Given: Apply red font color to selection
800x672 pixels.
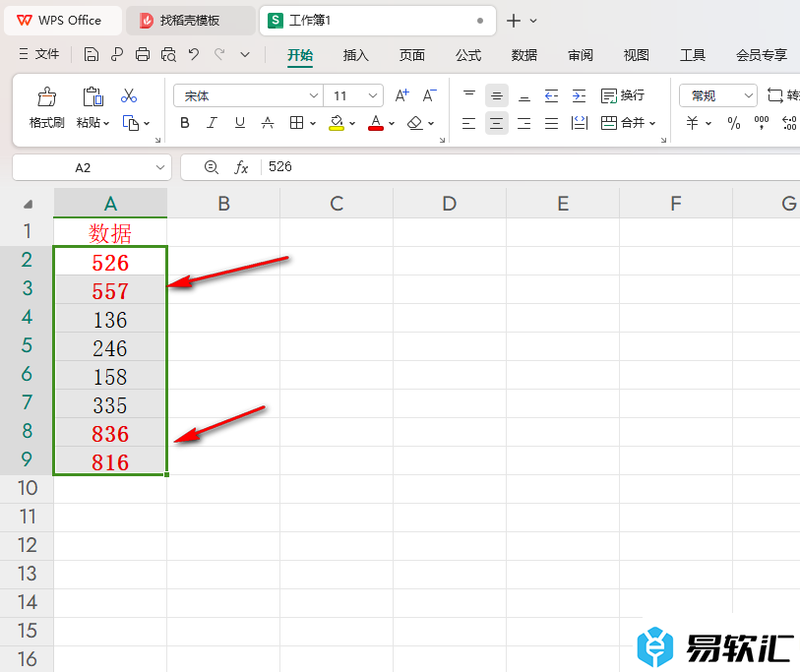Looking at the screenshot, I should coord(376,123).
